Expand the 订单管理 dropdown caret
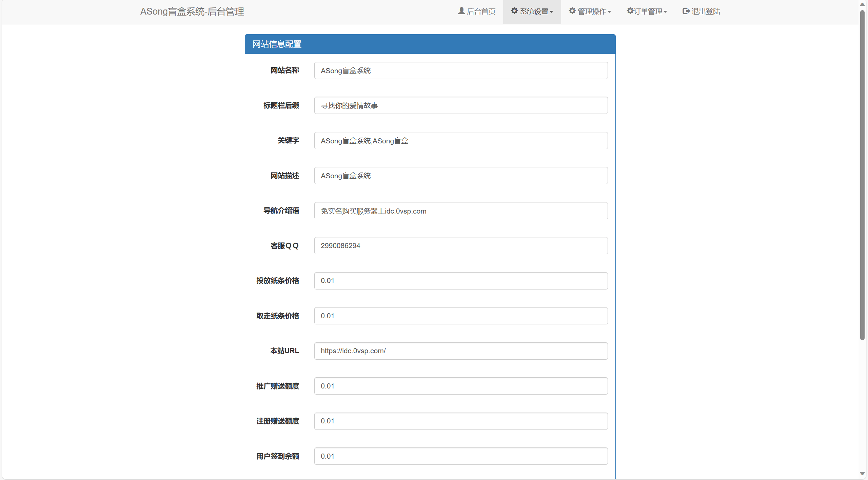 pos(665,12)
